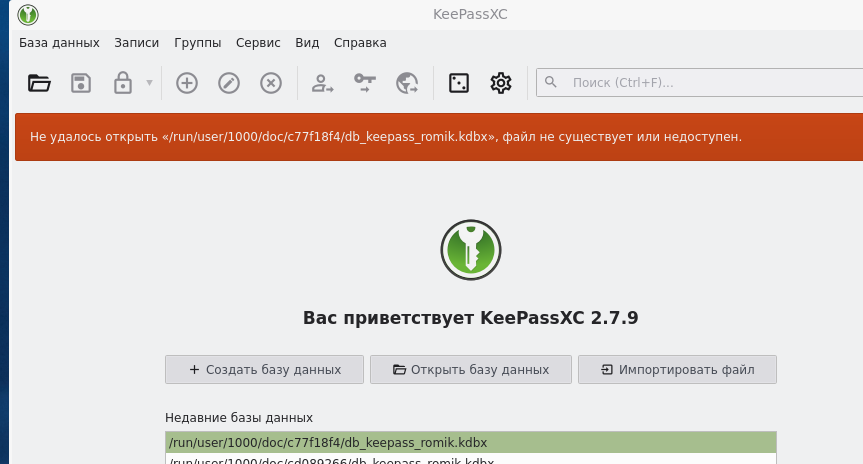863x464 pixels.
Task: Open the «База данных» menu
Action: click(59, 43)
